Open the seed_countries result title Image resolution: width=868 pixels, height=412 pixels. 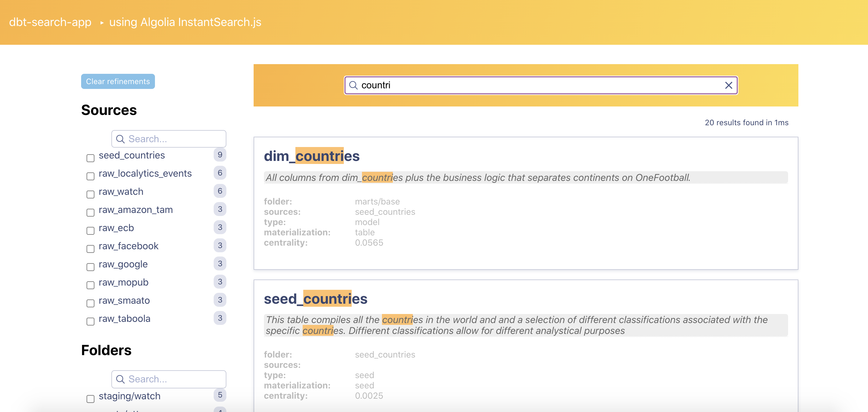pos(315,299)
